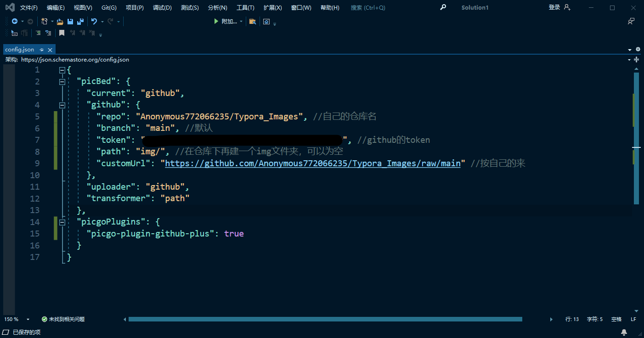Open the 视图(V) menu
644x338 pixels.
coord(83,8)
